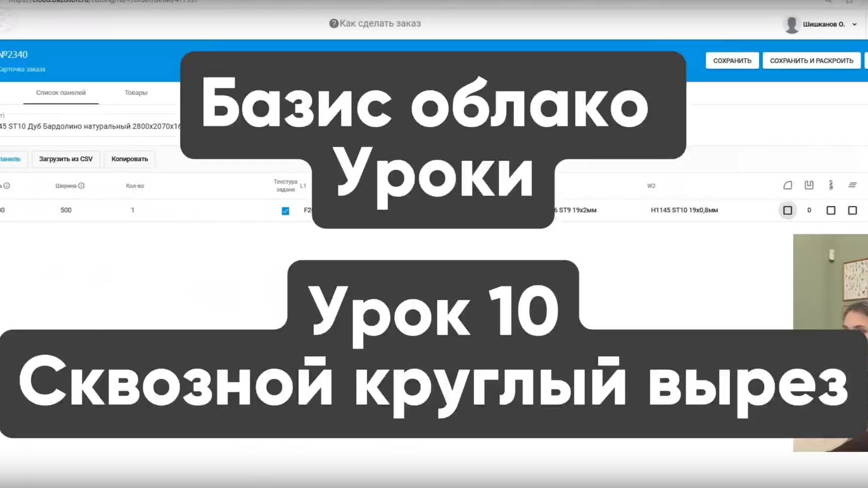Uncheck the 'Текстура задана' checkbox
This screenshot has width=868, height=488.
pos(285,211)
